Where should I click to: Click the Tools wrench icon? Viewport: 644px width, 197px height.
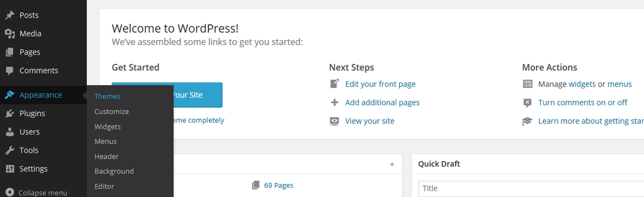pyautogui.click(x=10, y=150)
